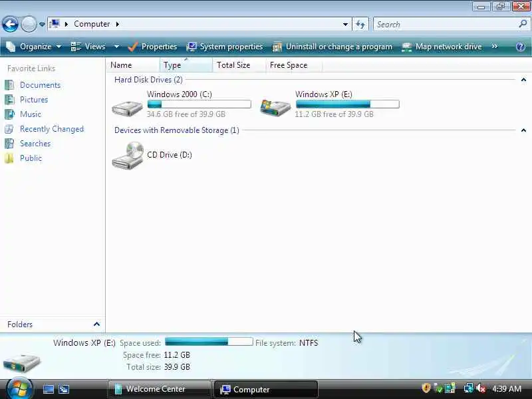Switch to Welcome Center taskbar button
Screen dimensions: 532x399
click(x=159, y=389)
